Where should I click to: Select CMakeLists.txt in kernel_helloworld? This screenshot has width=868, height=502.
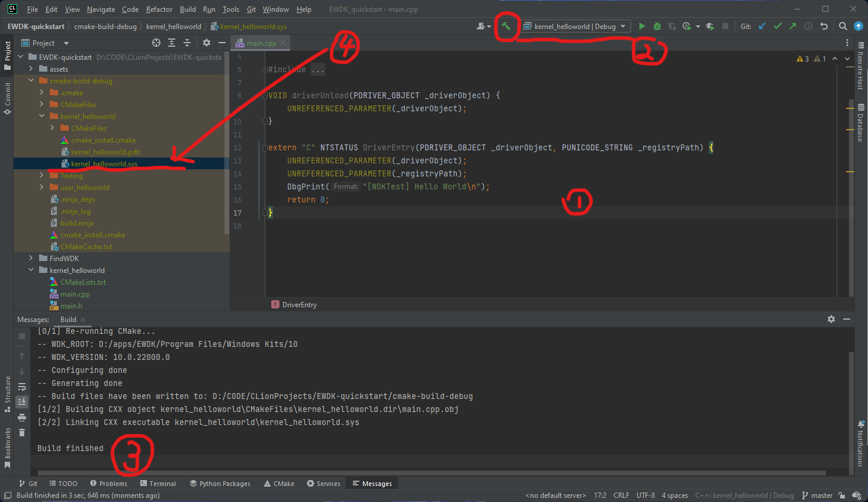(83, 282)
